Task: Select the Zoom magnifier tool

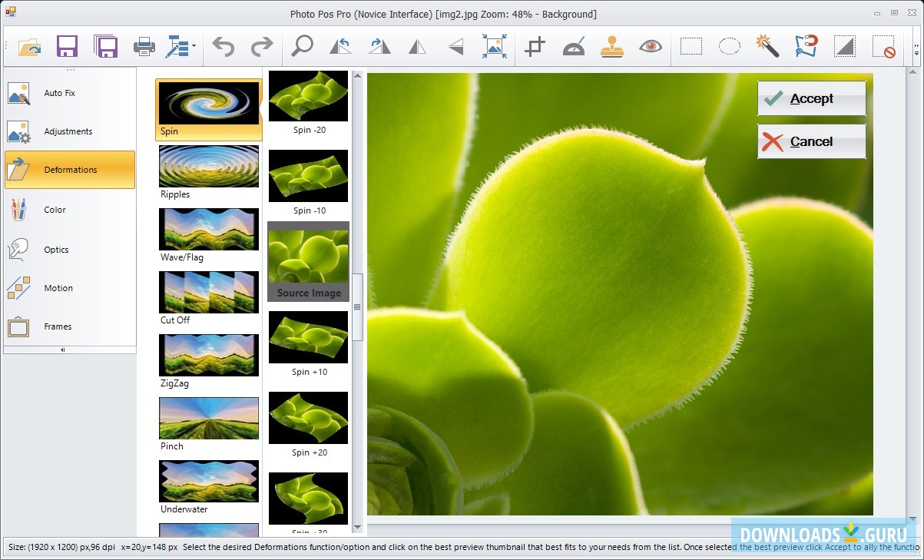Action: [303, 46]
